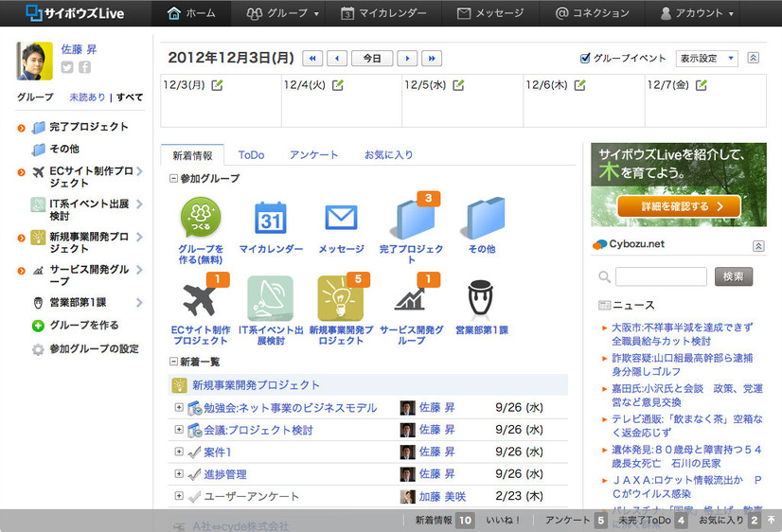
Task: Click the gear icon for 参加グループの設定
Action: pos(38,349)
